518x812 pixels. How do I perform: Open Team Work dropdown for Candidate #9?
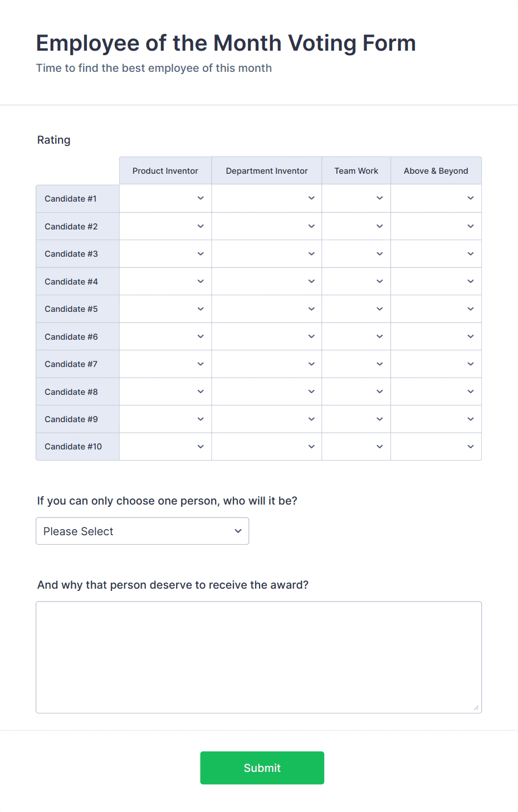pyautogui.click(x=356, y=419)
